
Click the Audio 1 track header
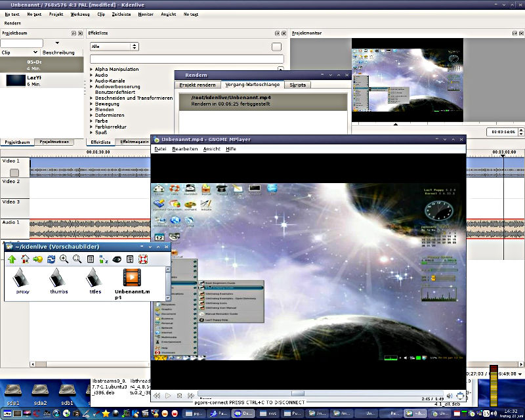pyautogui.click(x=14, y=229)
